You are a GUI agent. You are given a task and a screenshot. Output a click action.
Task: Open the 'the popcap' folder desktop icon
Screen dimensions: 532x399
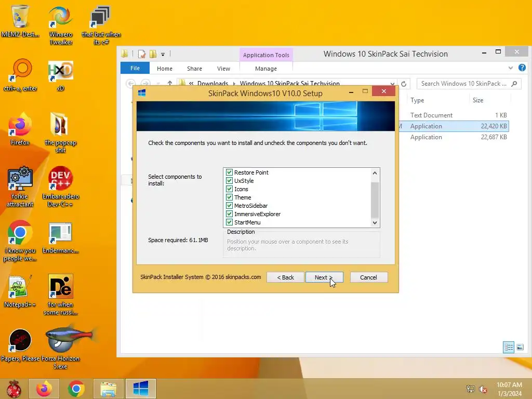point(60,132)
